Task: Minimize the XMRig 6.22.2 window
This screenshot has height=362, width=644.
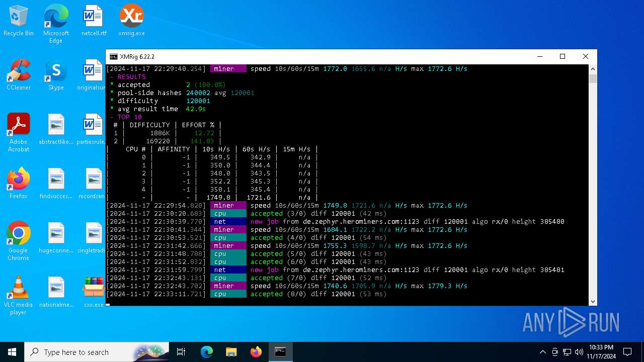Action: (539, 57)
